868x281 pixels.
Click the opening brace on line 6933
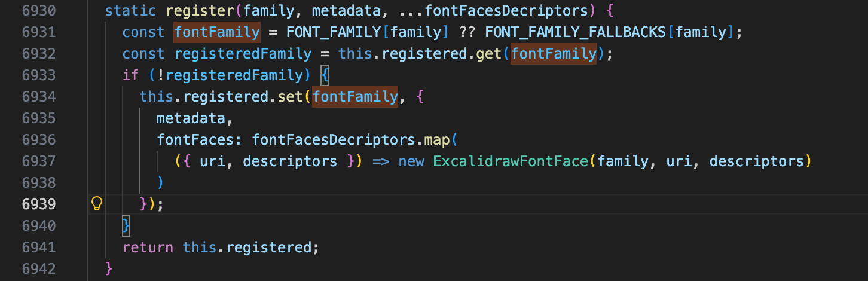coord(325,75)
